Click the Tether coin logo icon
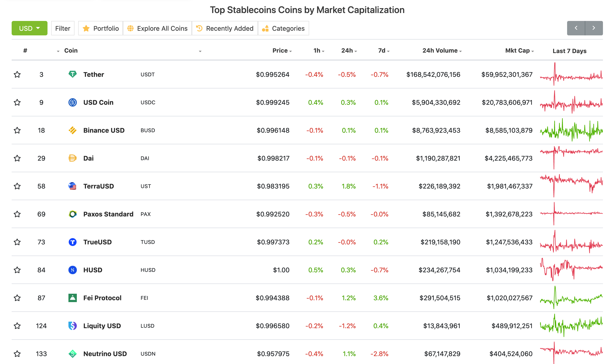This screenshot has height=364, width=609. 73,74
